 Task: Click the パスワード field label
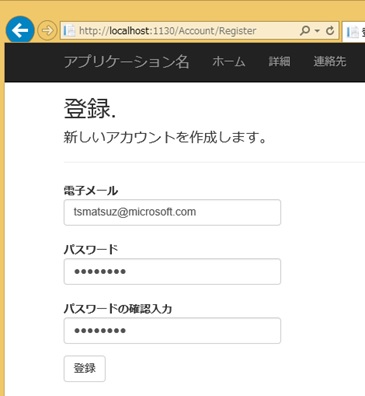click(91, 250)
